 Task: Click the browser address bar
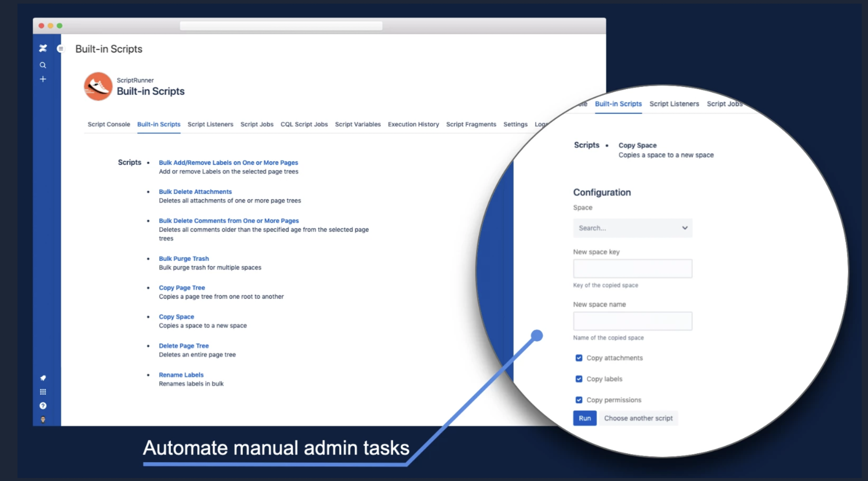(281, 26)
